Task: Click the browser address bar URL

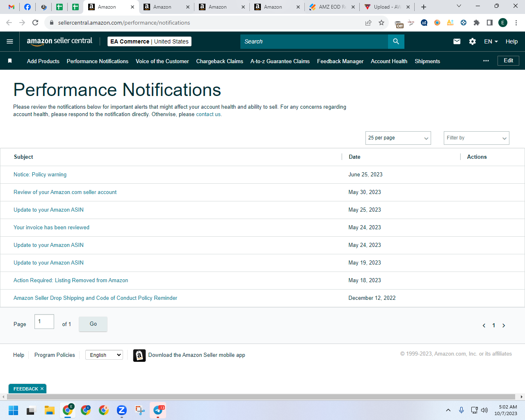Action: pyautogui.click(x=124, y=23)
